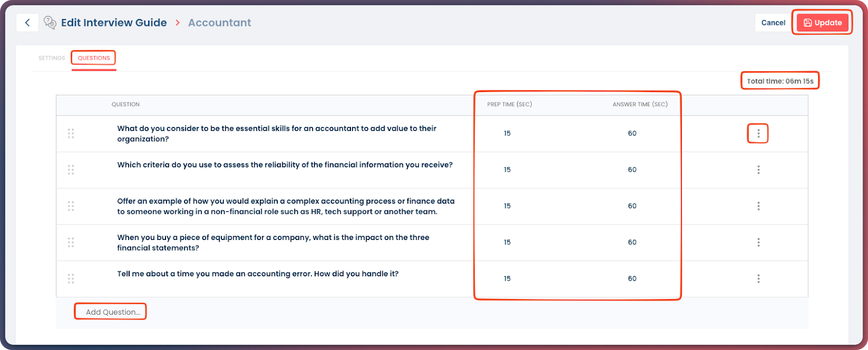The image size is (868, 350).
Task: Click drag handle of accounting error question
Action: click(71, 278)
